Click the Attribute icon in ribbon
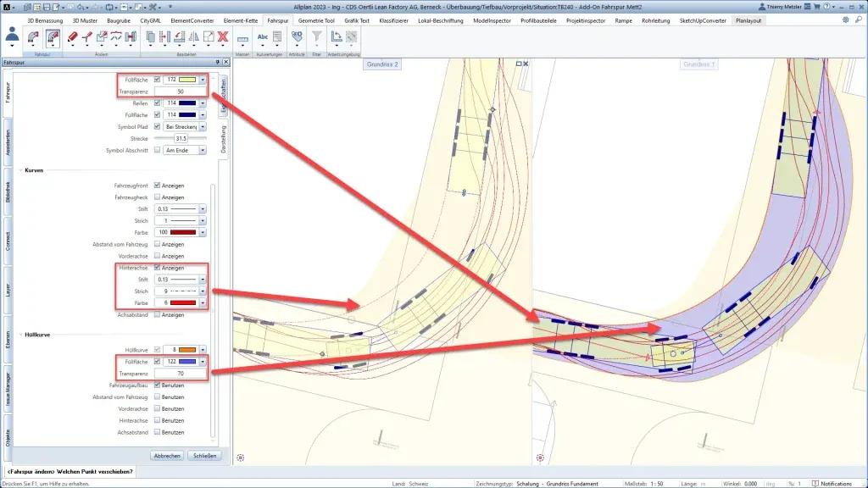This screenshot has width=868, height=488. pos(297,37)
